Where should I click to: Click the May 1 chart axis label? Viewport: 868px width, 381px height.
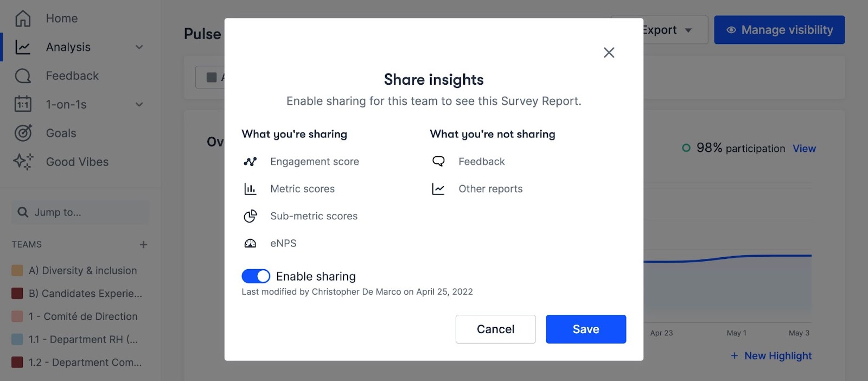pos(737,333)
